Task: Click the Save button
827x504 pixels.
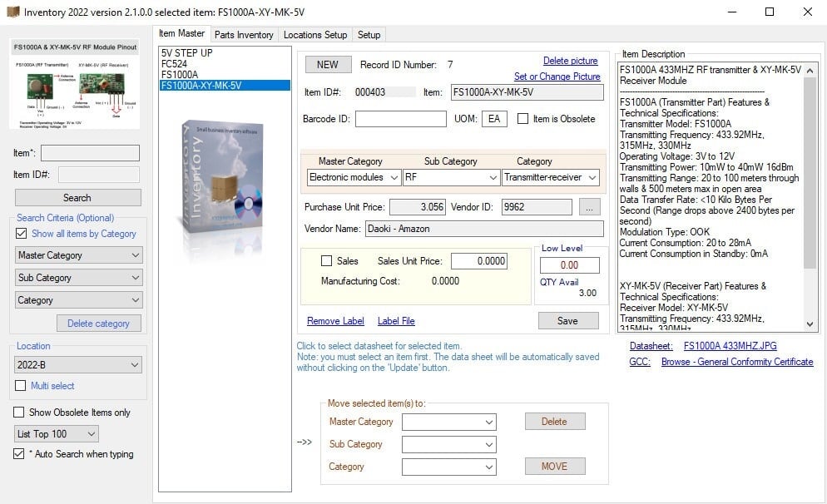Action: point(568,321)
